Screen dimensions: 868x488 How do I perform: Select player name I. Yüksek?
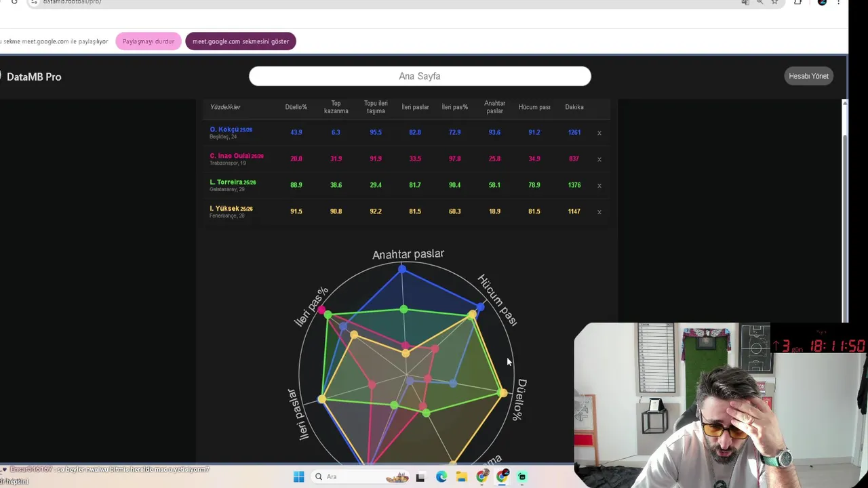click(224, 209)
